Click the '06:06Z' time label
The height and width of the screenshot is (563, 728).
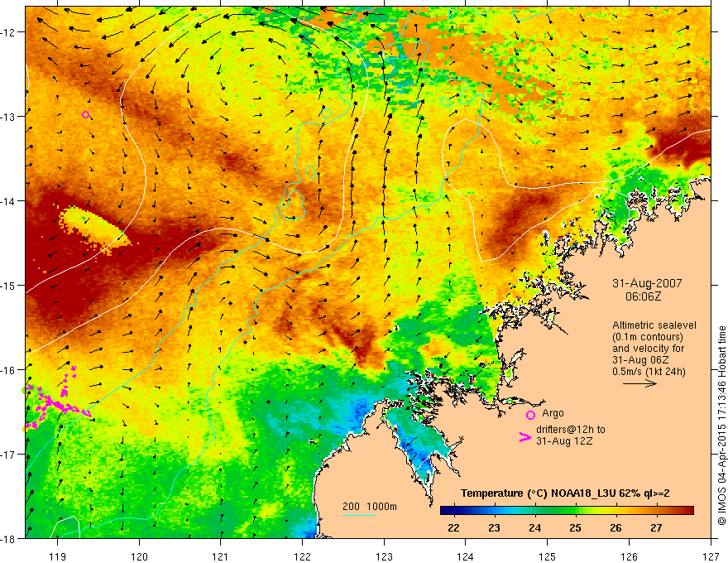(643, 296)
